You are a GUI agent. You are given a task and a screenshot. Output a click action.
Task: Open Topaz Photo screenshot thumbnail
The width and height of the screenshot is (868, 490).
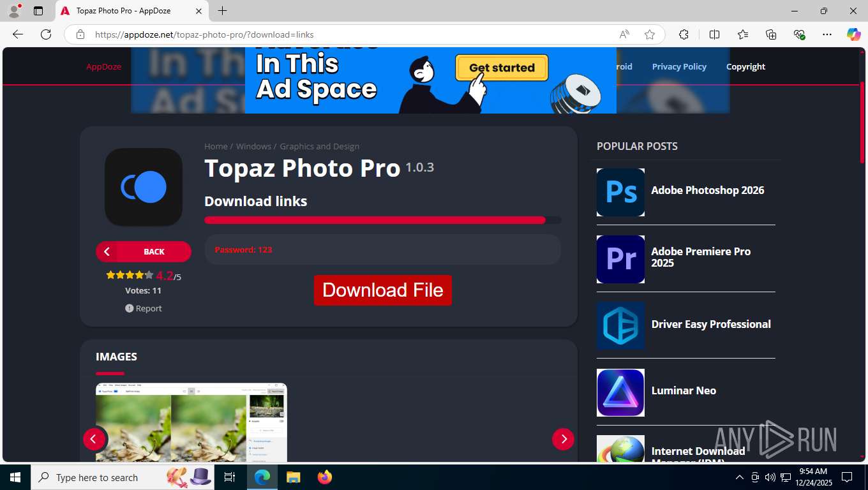point(191,422)
